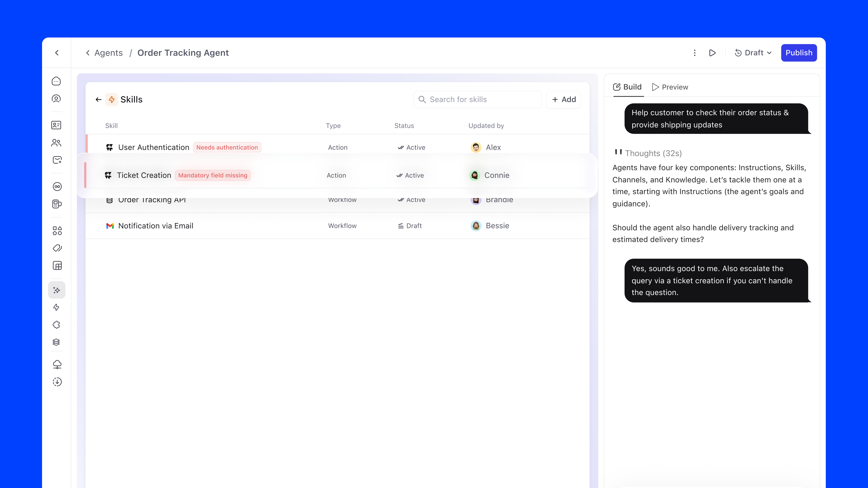Screen dimensions: 868x488
Task: Switch to the Build tab
Action: click(627, 87)
